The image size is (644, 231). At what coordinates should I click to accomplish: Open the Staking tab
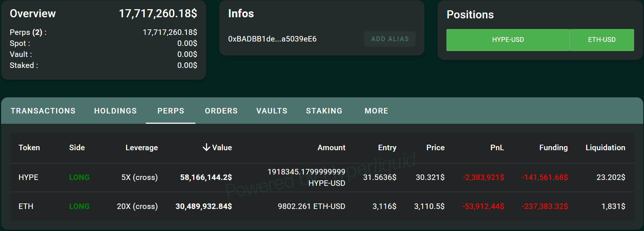[x=324, y=111]
